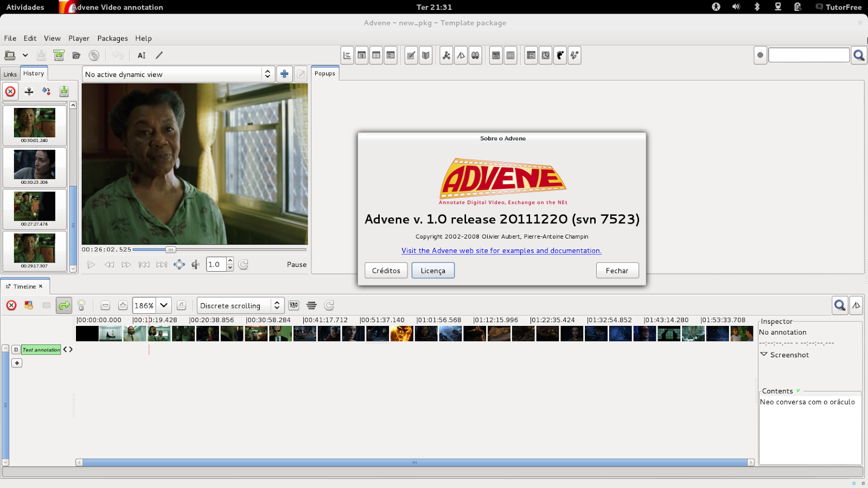Open the 186% zoom dropdown arrow
This screenshot has width=868, height=488.
point(164,305)
